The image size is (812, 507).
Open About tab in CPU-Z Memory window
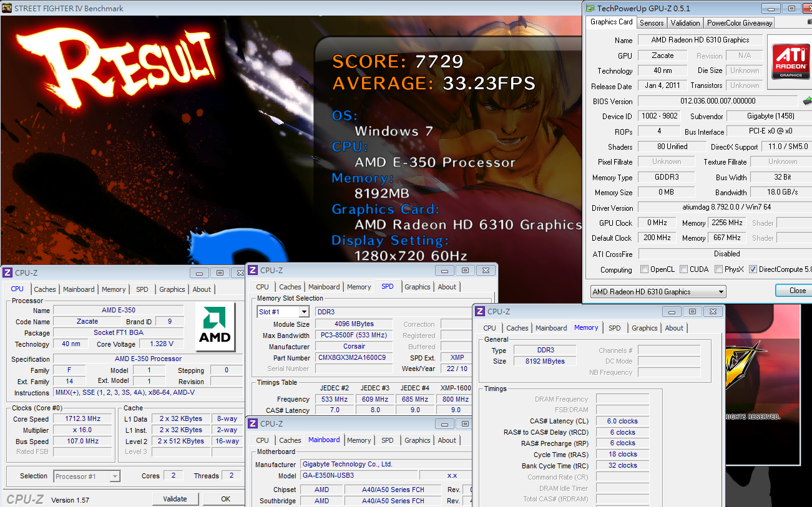674,328
